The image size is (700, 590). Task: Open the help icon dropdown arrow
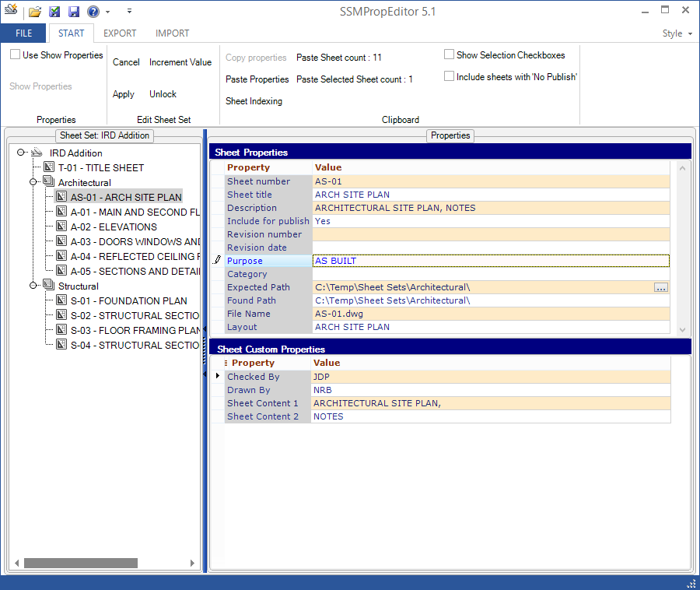click(x=107, y=12)
